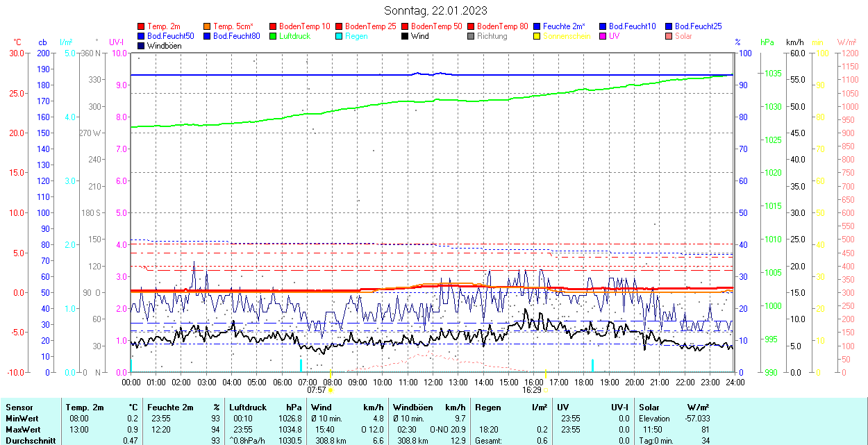Select the Feuchte 2m legend label

click(x=564, y=26)
